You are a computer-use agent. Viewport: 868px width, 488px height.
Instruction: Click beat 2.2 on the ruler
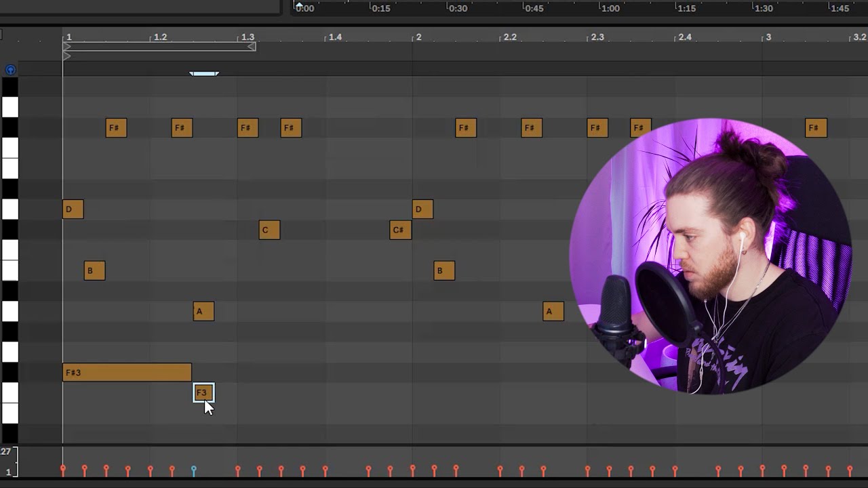(x=510, y=37)
